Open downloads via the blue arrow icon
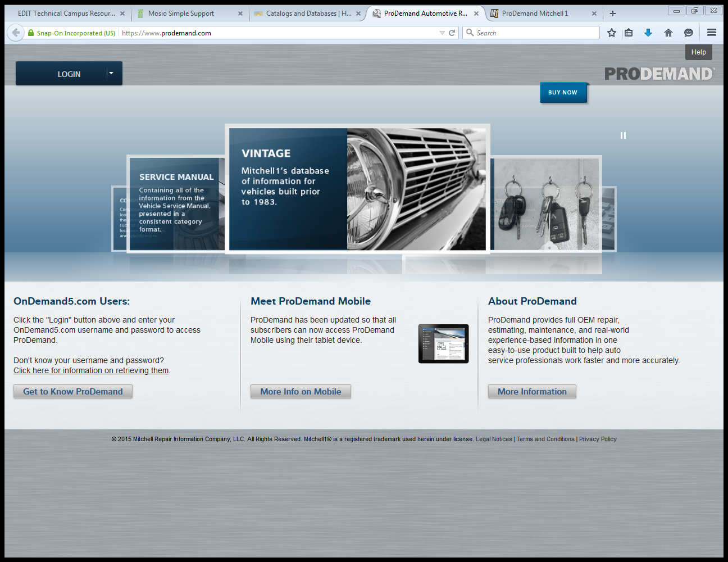The image size is (728, 562). pyautogui.click(x=648, y=33)
